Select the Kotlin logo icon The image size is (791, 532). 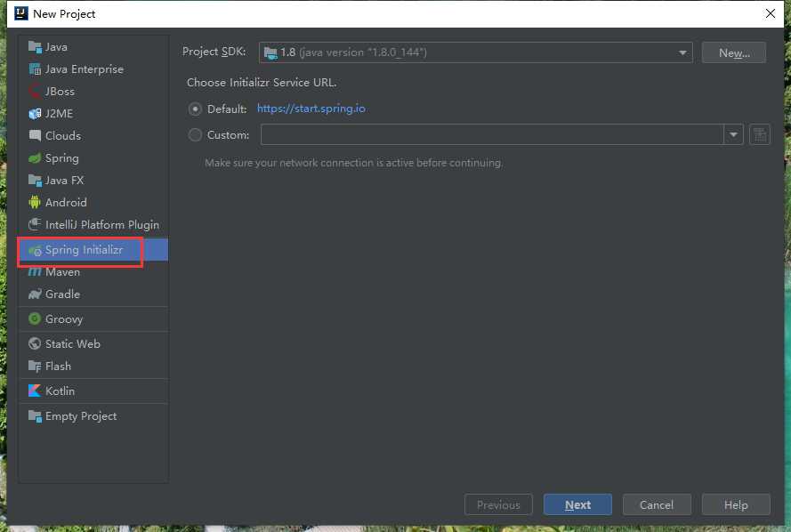pyautogui.click(x=35, y=391)
